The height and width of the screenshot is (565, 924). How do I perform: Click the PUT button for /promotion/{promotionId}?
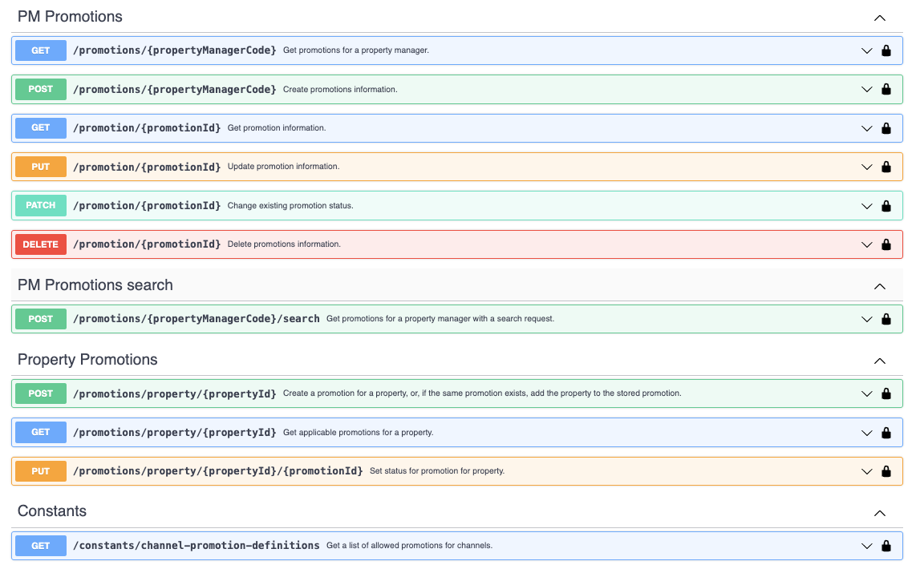point(41,167)
